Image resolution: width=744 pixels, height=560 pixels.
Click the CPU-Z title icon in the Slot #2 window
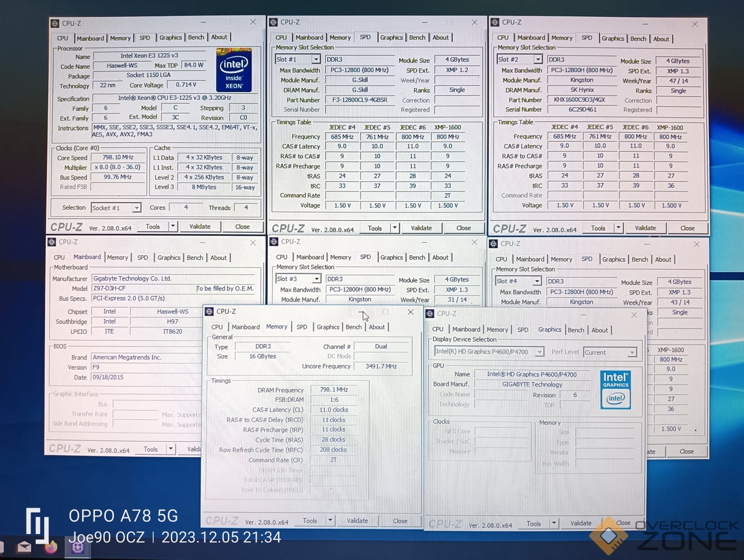click(495, 22)
